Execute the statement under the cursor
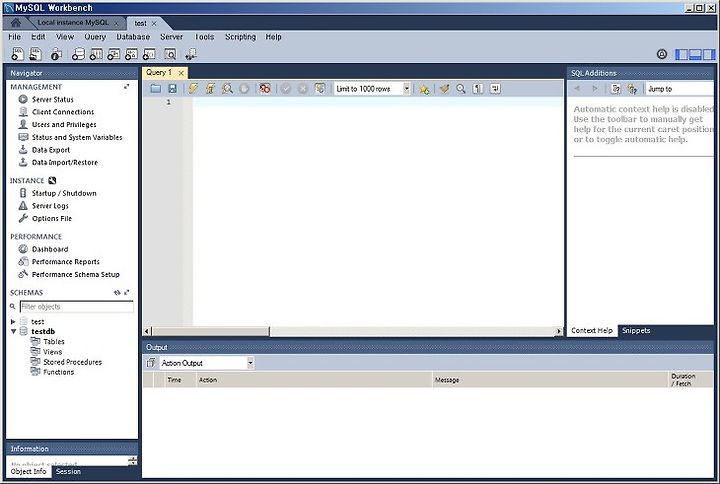 (x=210, y=89)
